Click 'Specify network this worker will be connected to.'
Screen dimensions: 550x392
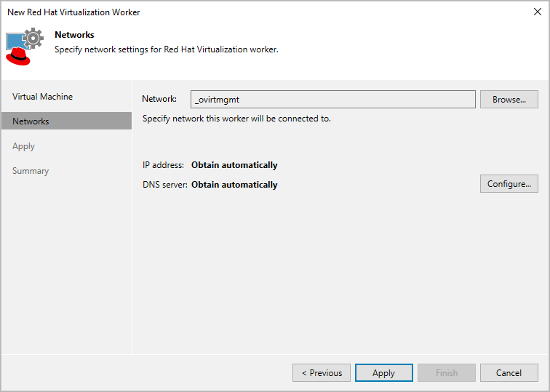pos(236,119)
